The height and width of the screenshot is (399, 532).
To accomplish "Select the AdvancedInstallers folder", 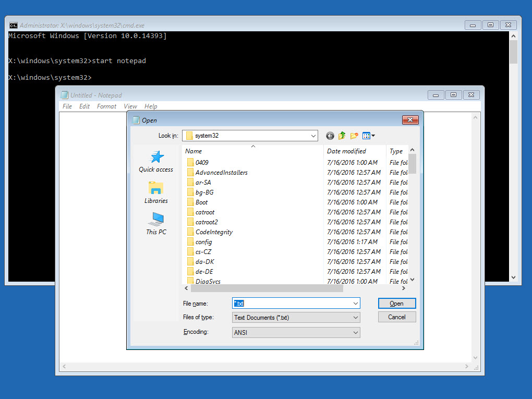I will [217, 172].
